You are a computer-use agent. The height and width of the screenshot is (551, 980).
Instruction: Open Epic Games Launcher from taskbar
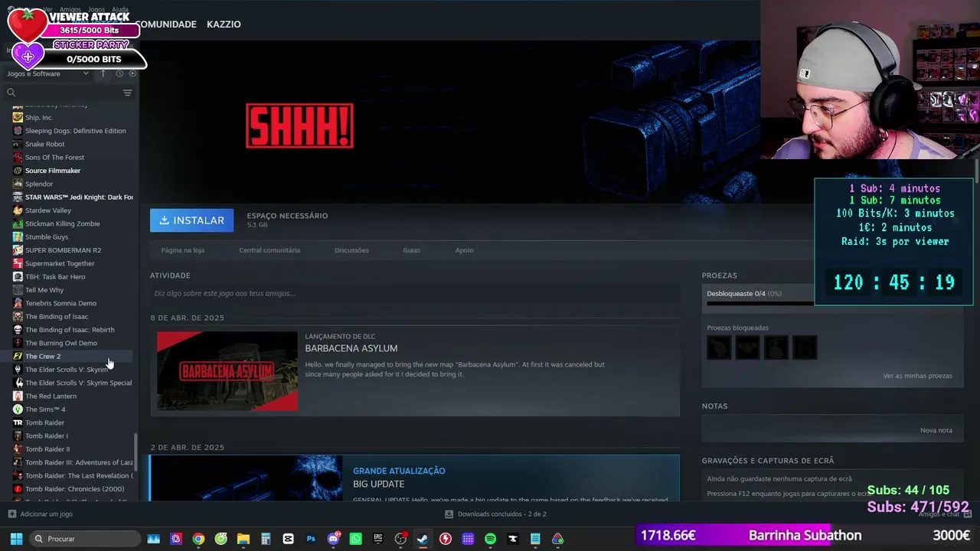(x=378, y=539)
